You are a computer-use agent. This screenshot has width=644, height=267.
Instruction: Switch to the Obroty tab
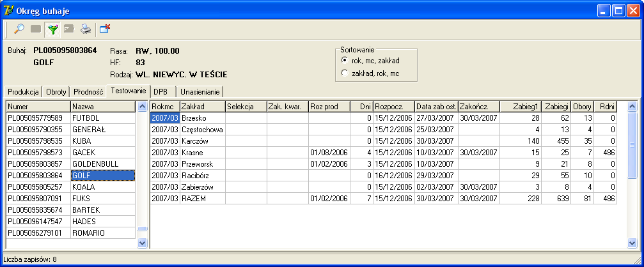click(x=56, y=92)
